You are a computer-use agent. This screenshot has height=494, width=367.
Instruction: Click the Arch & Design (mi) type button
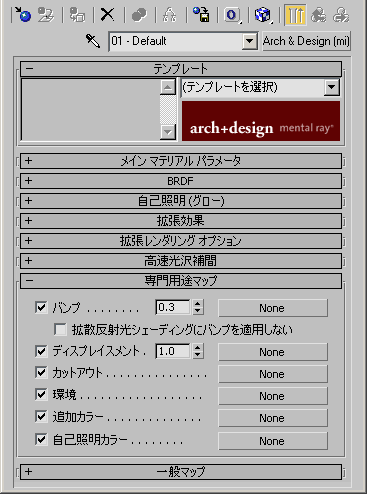tap(306, 41)
